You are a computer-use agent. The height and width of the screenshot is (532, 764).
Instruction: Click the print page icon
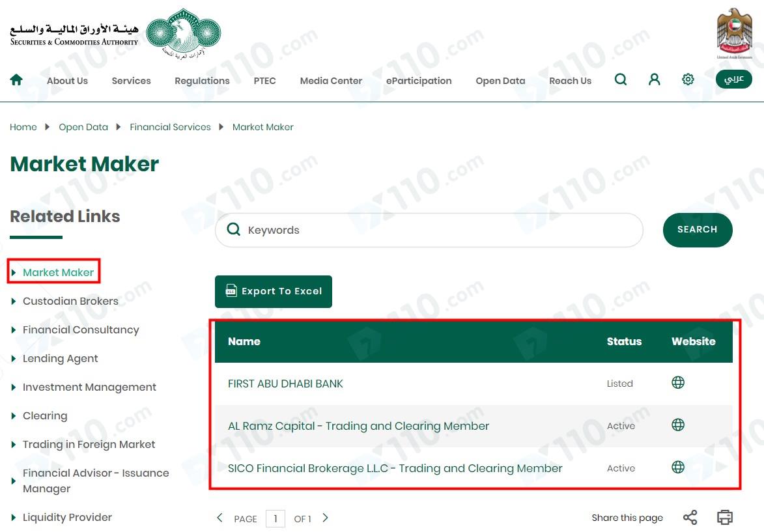coord(724,518)
